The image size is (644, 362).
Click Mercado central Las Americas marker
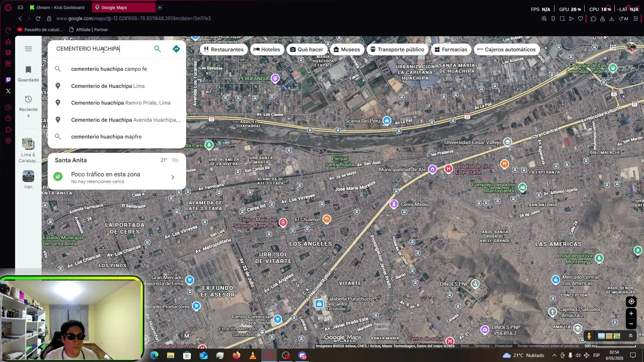pos(555,280)
